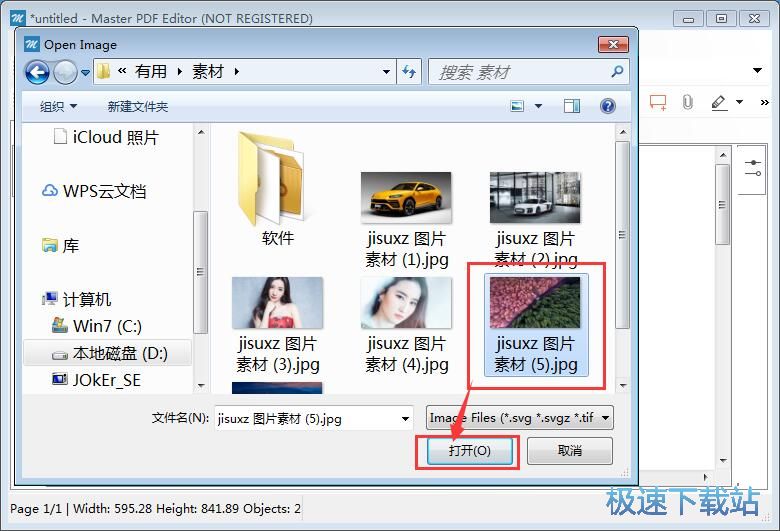Click the 取消 cancel button
Image resolution: width=780 pixels, height=531 pixels.
tap(570, 451)
